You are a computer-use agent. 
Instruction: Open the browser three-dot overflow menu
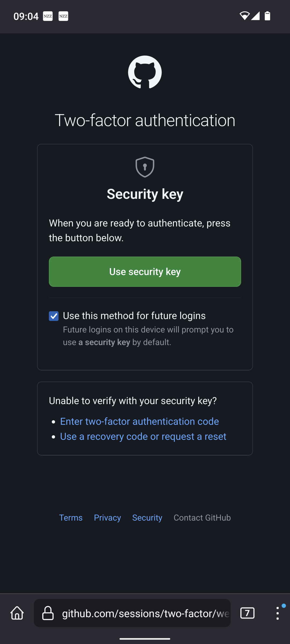pos(278,613)
